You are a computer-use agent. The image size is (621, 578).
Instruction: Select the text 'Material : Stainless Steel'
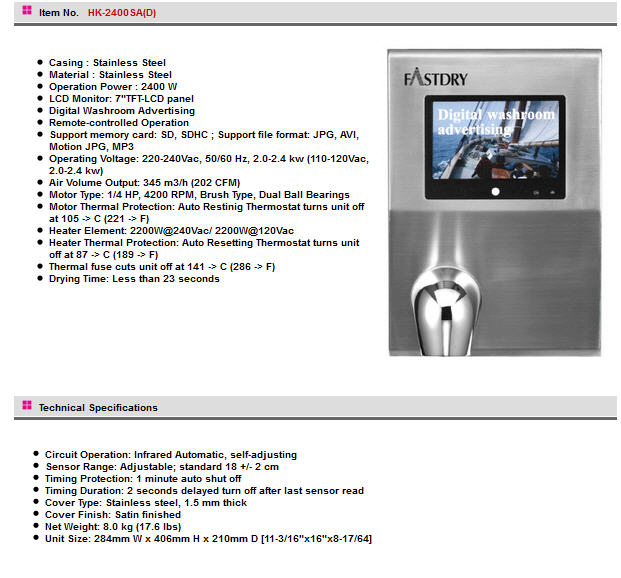pos(110,74)
